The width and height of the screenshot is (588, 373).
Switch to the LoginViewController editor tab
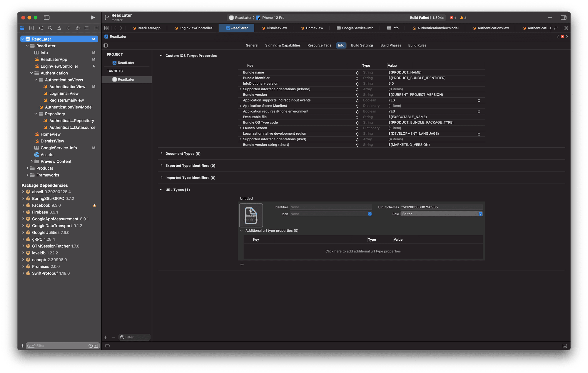(193, 28)
